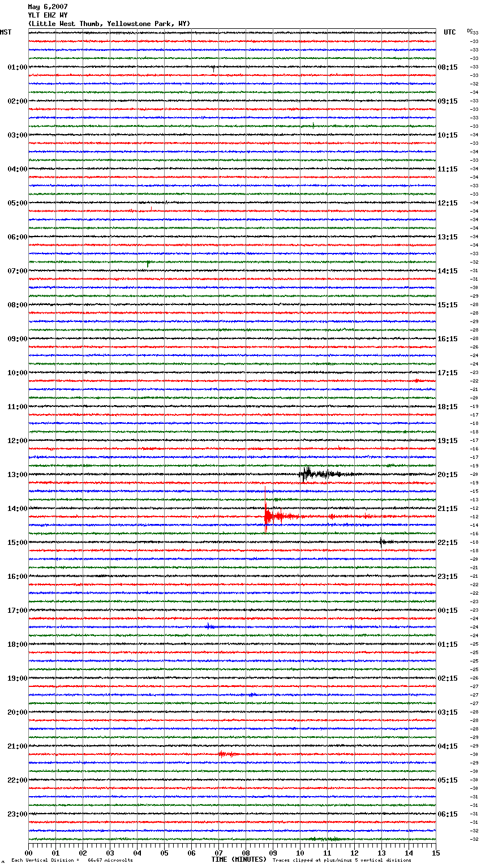This screenshot has width=481, height=868.
Task: Click the "23:00" MST time label
Action: point(18,814)
